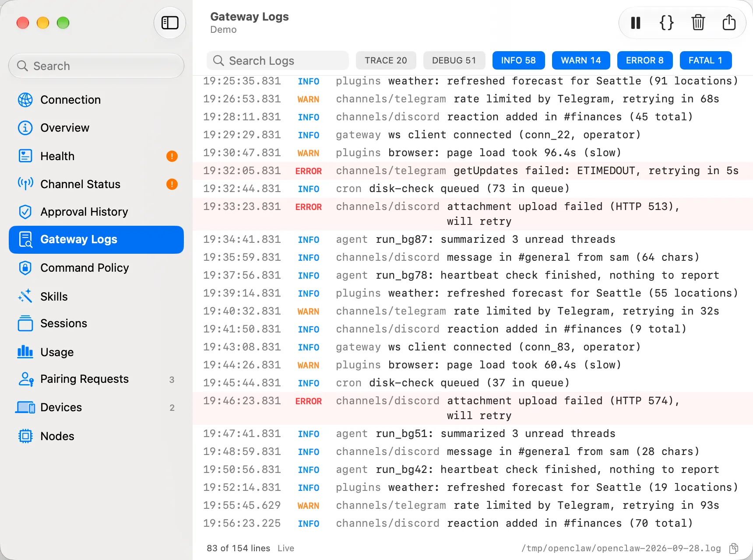
Task: Clear logs with the trash icon
Action: [x=698, y=23]
